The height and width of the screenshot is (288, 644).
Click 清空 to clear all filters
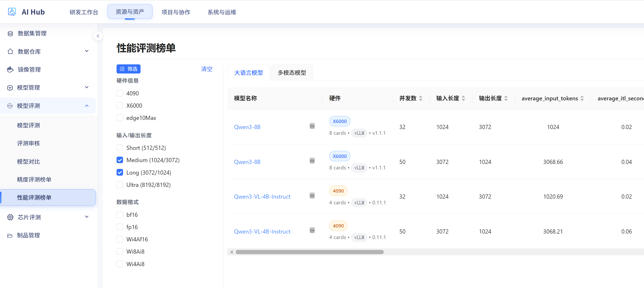(x=207, y=69)
